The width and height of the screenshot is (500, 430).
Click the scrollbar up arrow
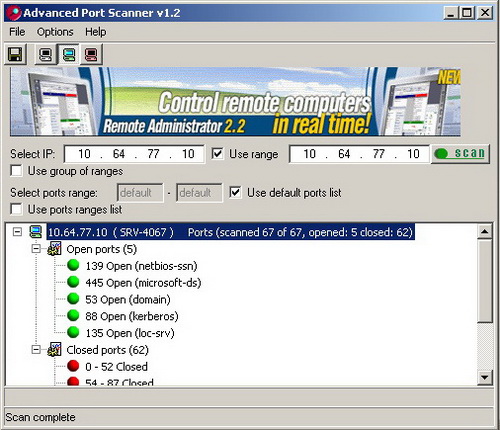click(x=485, y=231)
